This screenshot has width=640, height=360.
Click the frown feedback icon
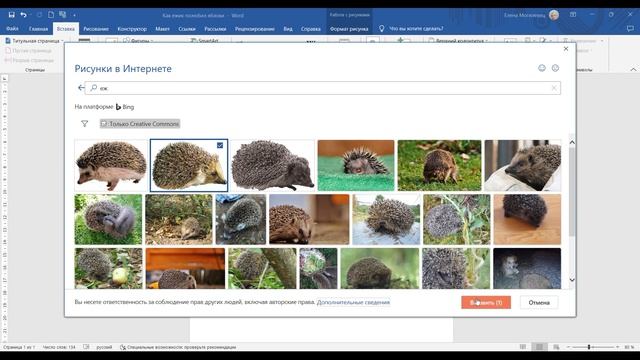(555, 68)
